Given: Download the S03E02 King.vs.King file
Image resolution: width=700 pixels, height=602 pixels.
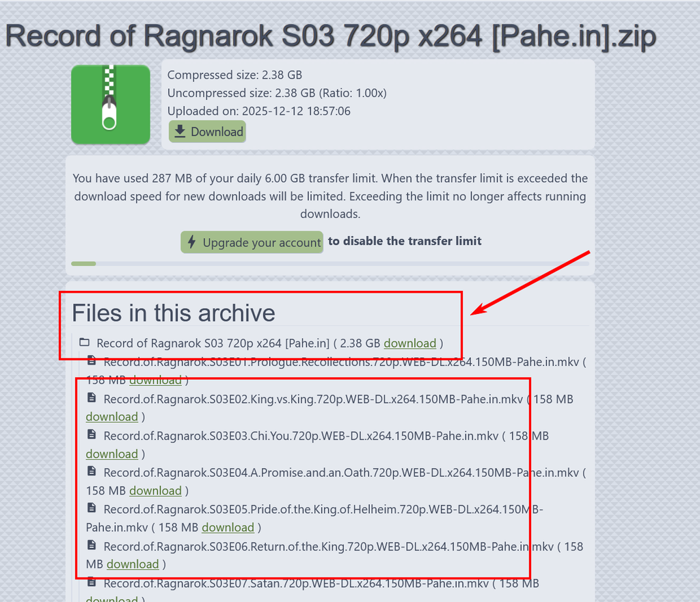Looking at the screenshot, I should pos(111,417).
